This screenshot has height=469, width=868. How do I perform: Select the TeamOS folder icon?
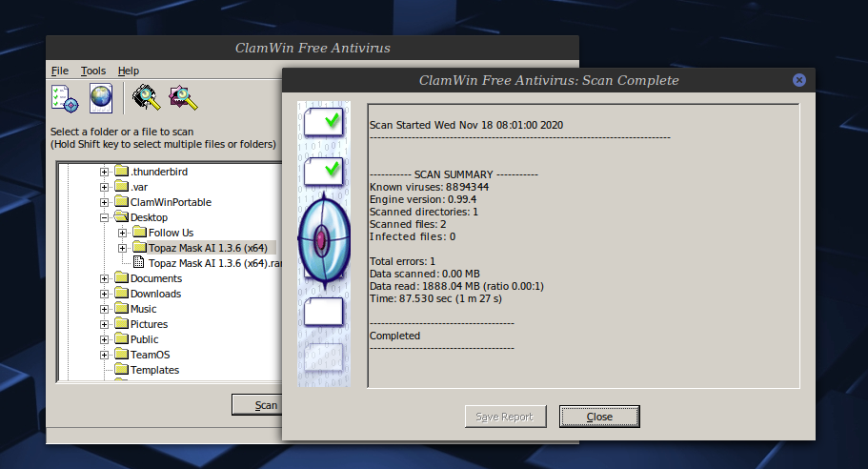[122, 354]
